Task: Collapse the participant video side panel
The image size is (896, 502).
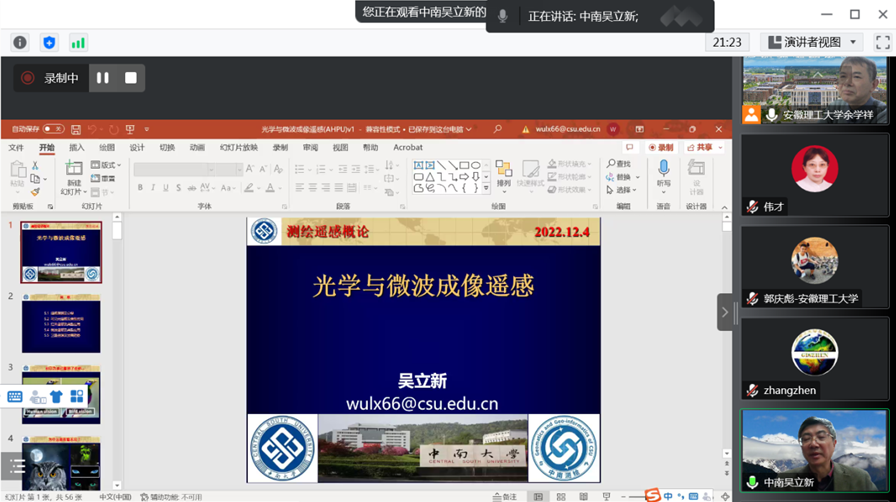Action: click(x=724, y=312)
